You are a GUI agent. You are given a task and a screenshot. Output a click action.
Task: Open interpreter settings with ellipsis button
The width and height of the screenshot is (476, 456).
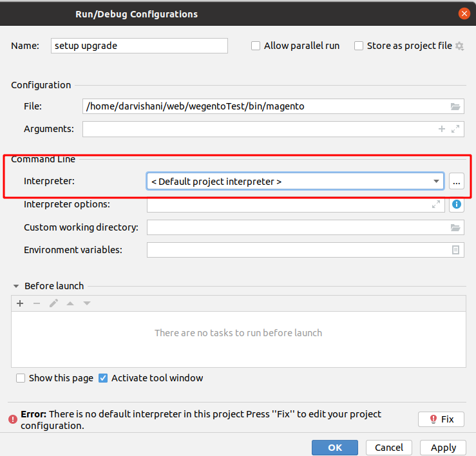point(456,182)
